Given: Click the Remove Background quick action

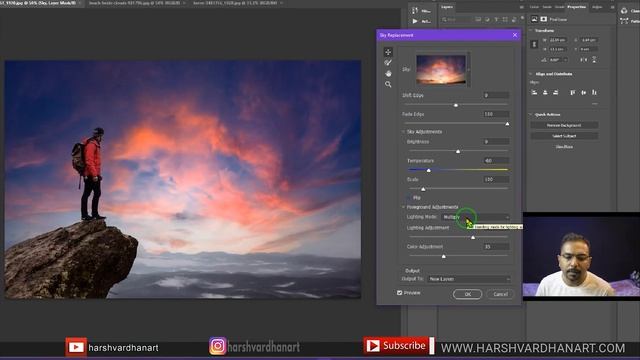Looking at the screenshot, I should (564, 125).
